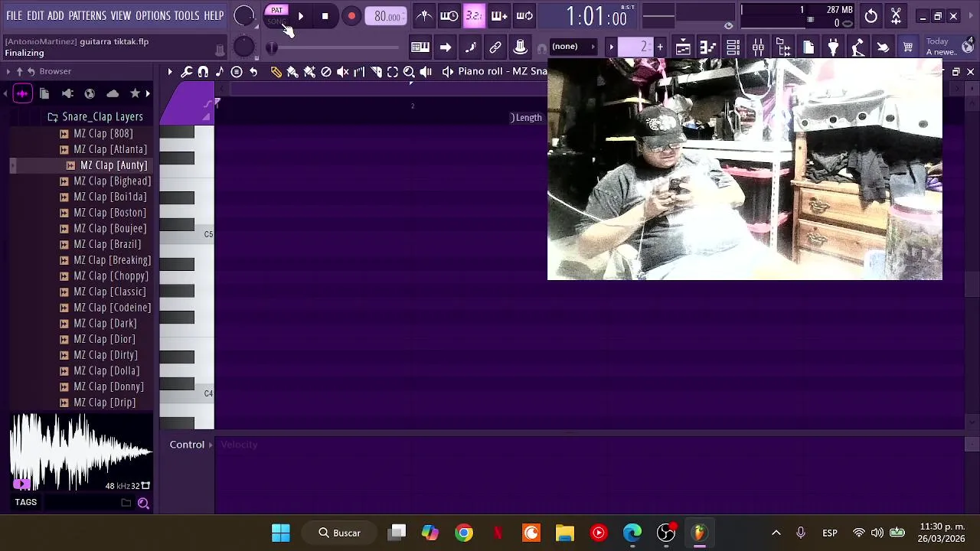Open Piano roll main menu triangle

pyautogui.click(x=170, y=72)
